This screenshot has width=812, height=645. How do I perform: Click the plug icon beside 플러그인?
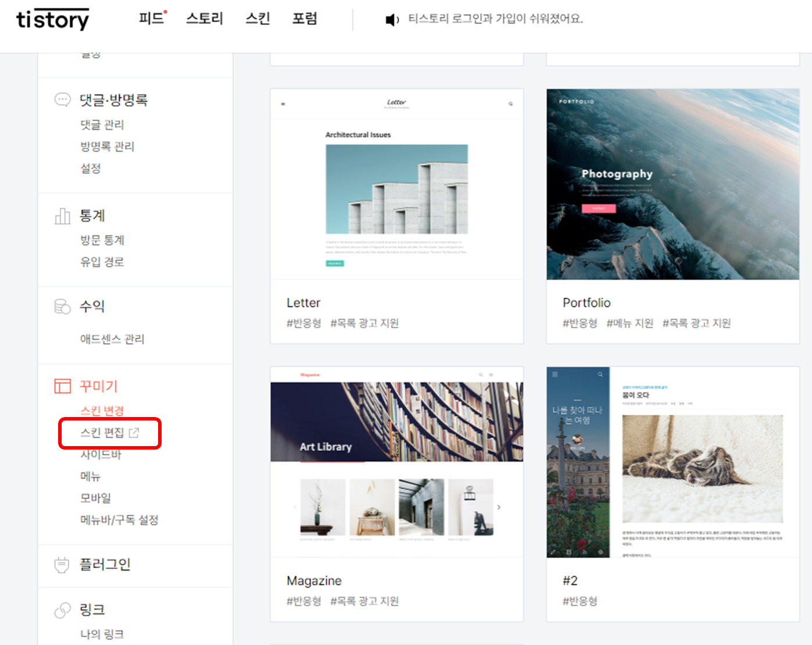[x=62, y=565]
